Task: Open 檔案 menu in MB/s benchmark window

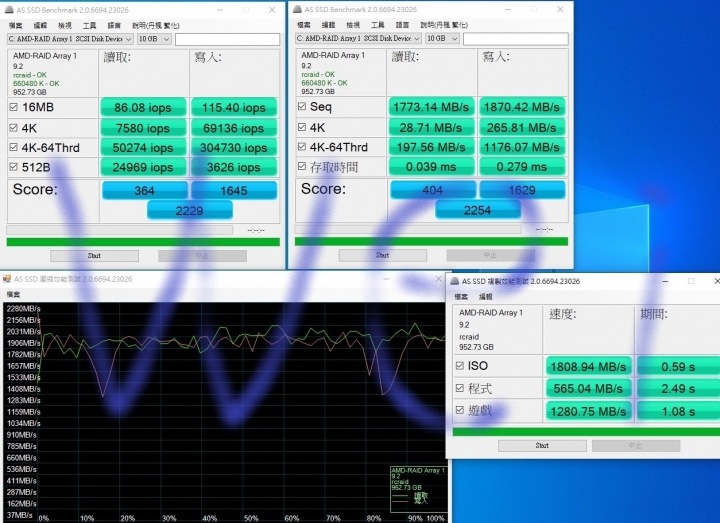Action: click(304, 25)
